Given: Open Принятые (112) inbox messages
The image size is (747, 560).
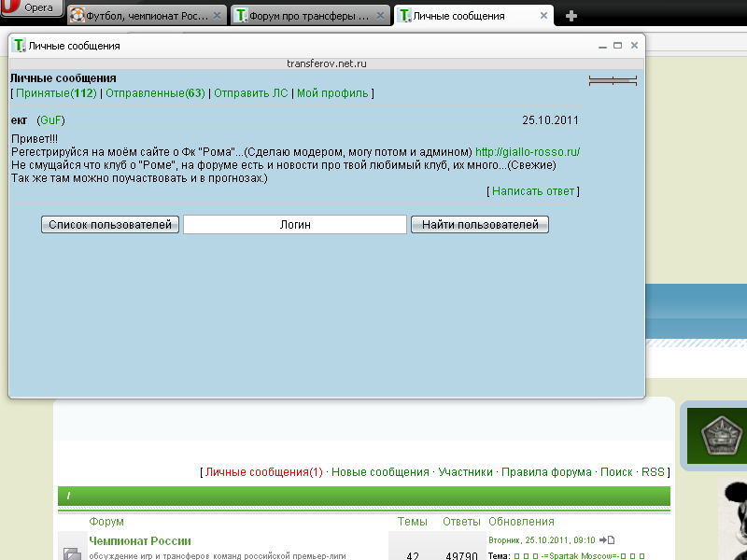Looking at the screenshot, I should coord(56,93).
